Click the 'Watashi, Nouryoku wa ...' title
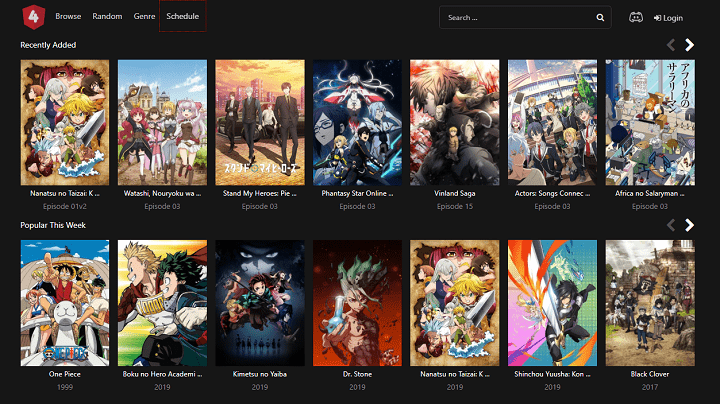 [162, 193]
